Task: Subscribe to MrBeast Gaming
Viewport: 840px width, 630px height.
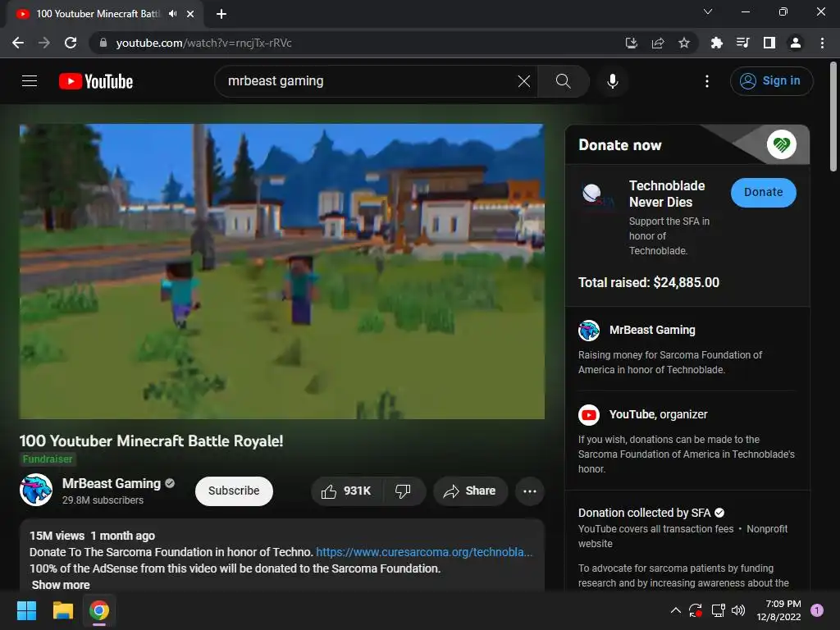Action: tap(234, 491)
